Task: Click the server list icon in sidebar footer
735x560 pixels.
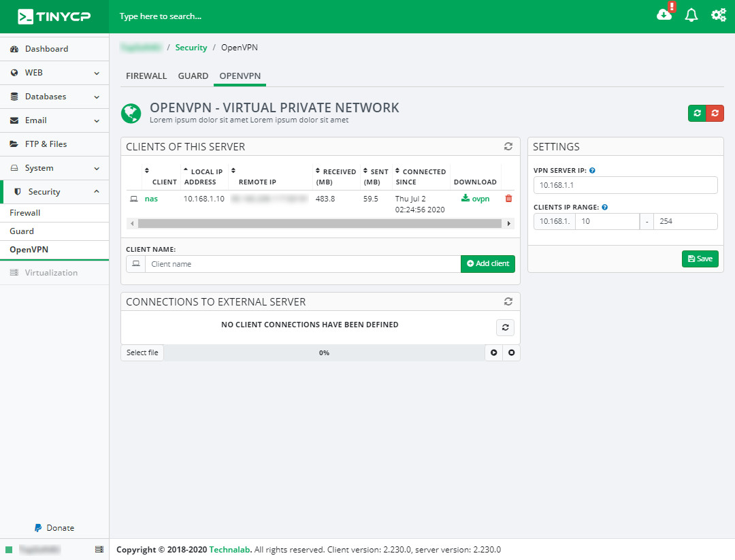Action: 99,549
